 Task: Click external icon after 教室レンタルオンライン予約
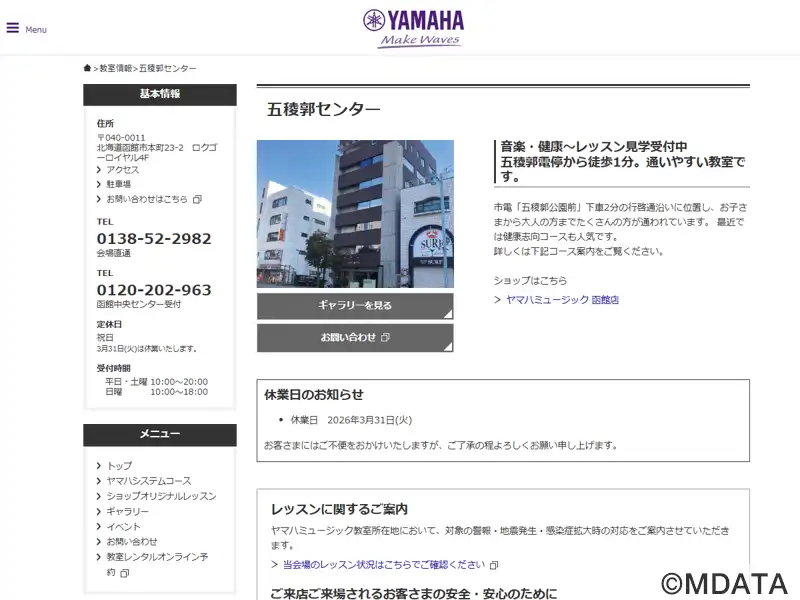[124, 573]
